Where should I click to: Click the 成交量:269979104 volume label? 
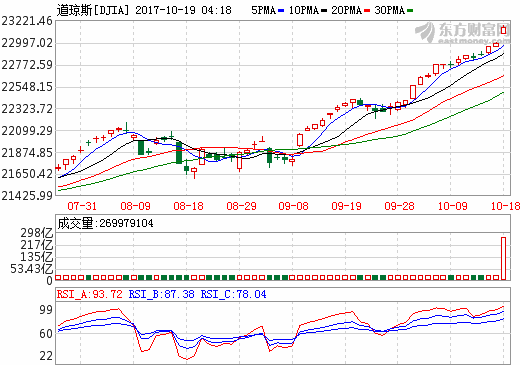pyautogui.click(x=105, y=223)
